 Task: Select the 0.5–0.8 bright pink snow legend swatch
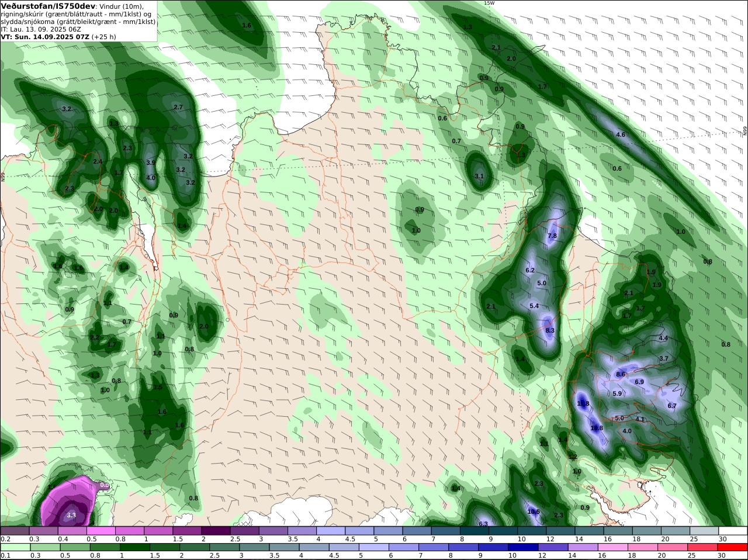[101, 531]
